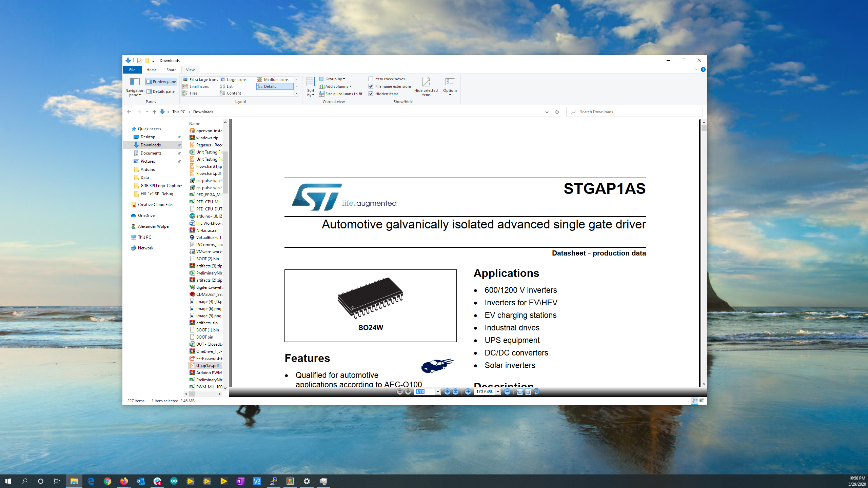Fit PDF page to width
868x488 pixels.
[x=520, y=392]
